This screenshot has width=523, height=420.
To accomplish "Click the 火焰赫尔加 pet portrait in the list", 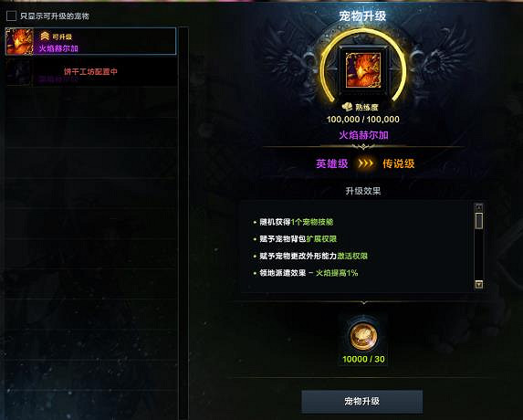I will 20,41.
